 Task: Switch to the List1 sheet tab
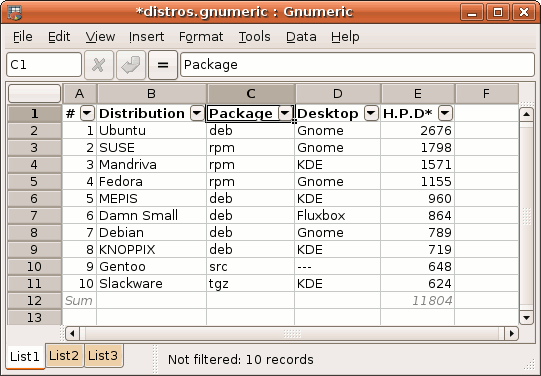click(x=25, y=356)
